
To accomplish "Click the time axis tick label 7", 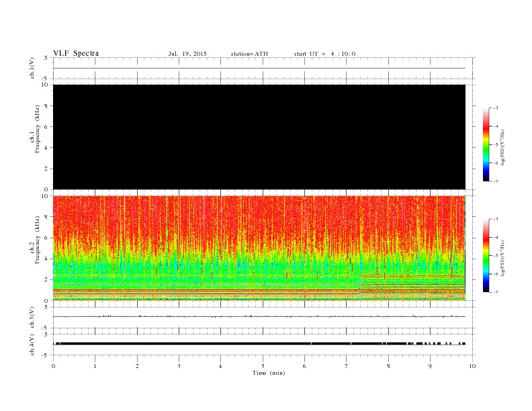I will [x=347, y=366].
